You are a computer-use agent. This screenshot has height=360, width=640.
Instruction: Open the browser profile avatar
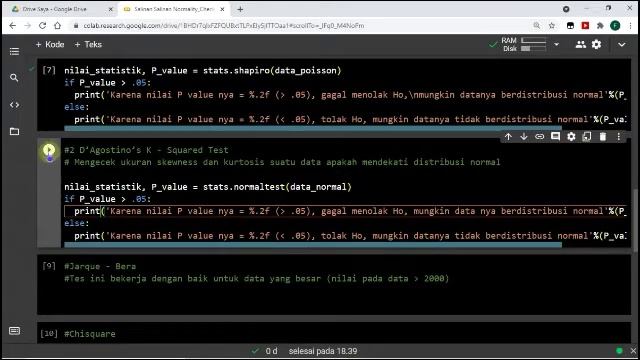click(x=615, y=26)
